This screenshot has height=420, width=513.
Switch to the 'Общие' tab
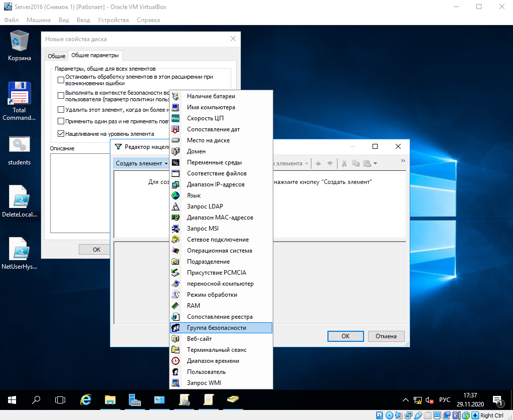56,56
